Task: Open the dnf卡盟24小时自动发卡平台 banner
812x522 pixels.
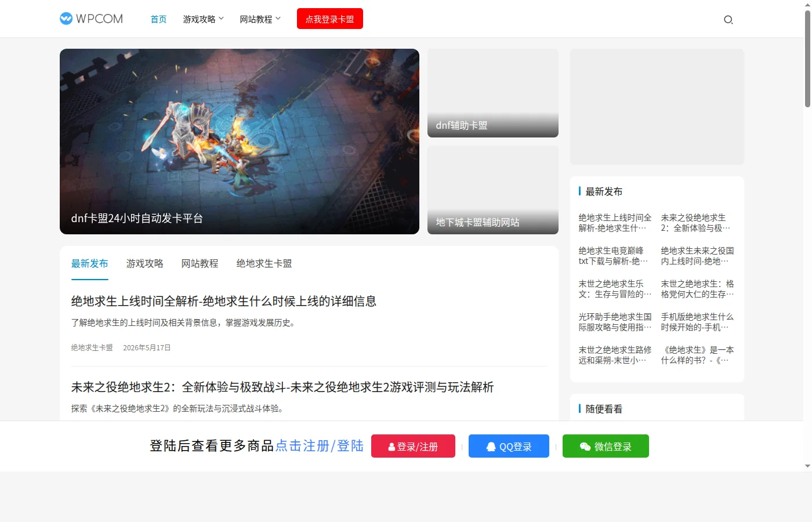Action: tap(240, 142)
